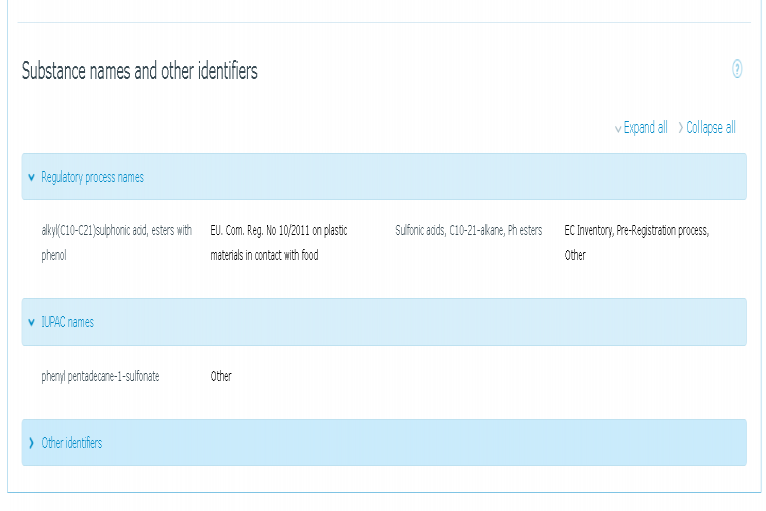This screenshot has height=511, width=766.
Task: Click the EU Com. Reg. No 10/2011 text
Action: [279, 231]
